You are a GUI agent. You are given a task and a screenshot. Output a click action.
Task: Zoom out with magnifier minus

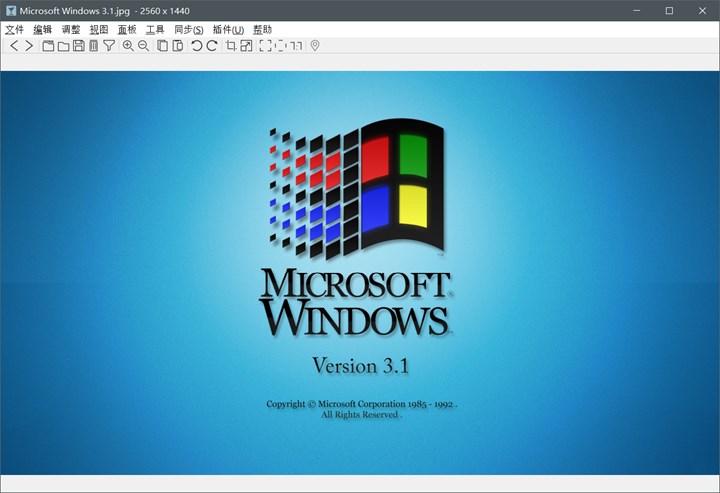pyautogui.click(x=143, y=45)
